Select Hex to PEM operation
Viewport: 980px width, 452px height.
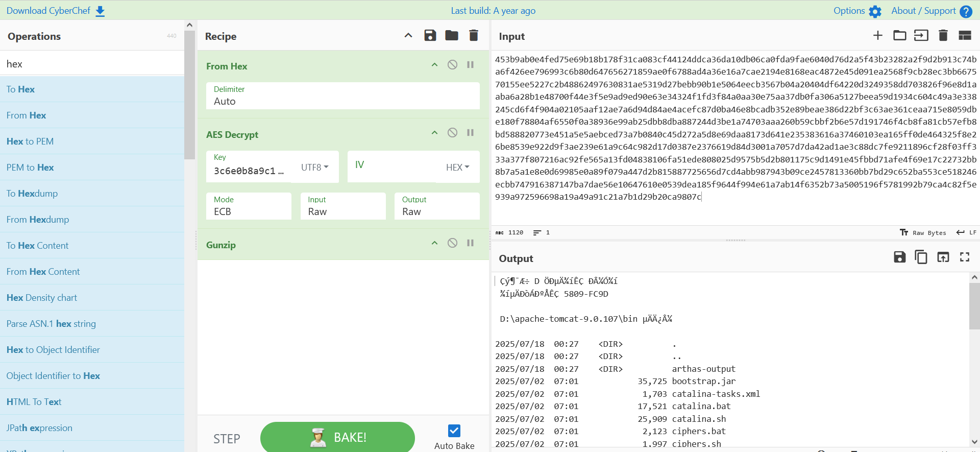[92, 141]
